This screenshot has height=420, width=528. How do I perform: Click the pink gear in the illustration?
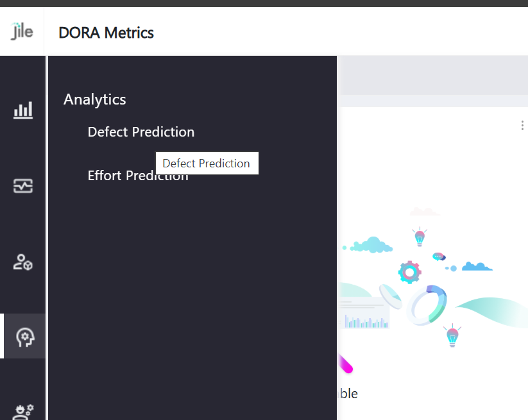click(409, 273)
